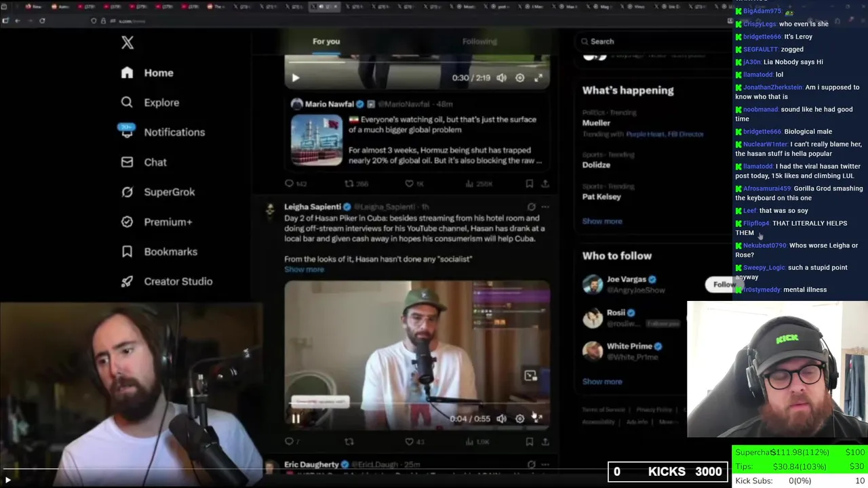This screenshot has width=868, height=488.
Task: Open settings gear on top video
Action: point(519,78)
